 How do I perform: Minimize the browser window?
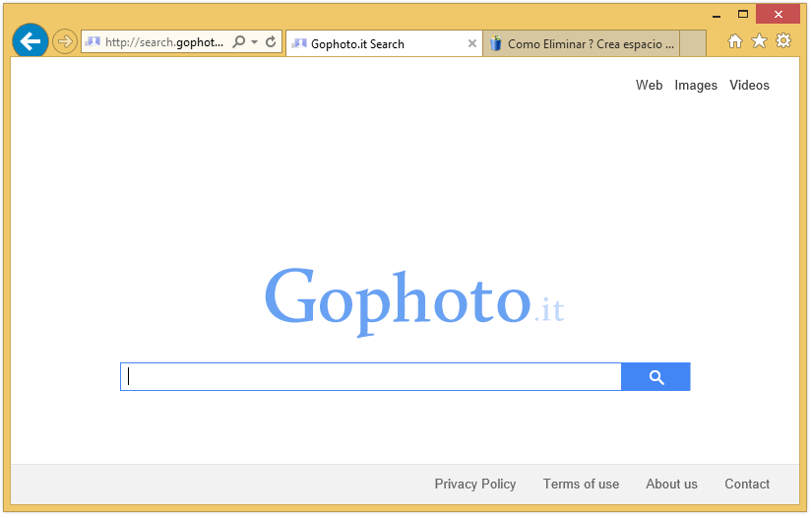pyautogui.click(x=717, y=16)
